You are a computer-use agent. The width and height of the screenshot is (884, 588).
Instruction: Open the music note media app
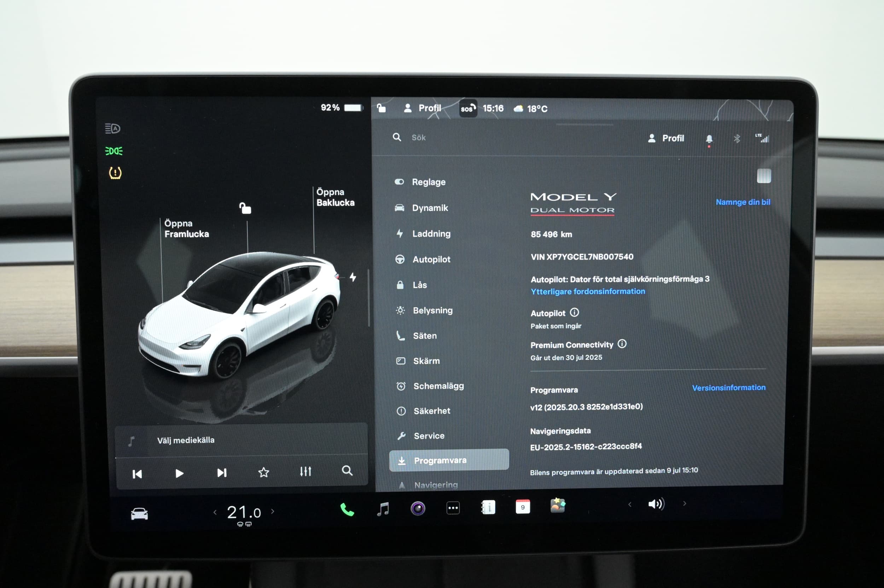pos(383,509)
